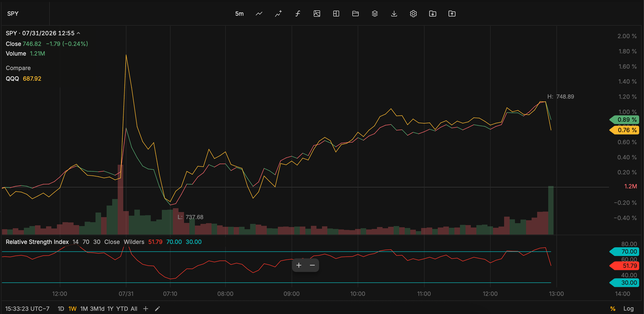
Task: Click the SPY symbol search field
Action: (25, 14)
